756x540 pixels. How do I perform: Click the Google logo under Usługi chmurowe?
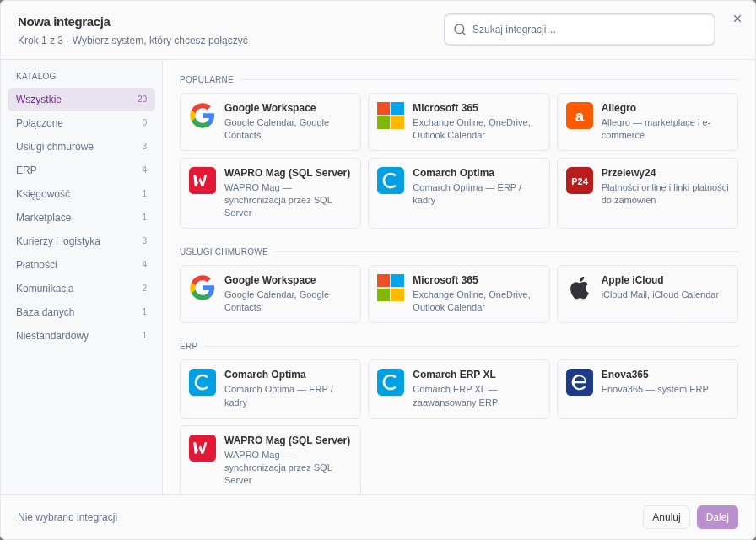pyautogui.click(x=202, y=288)
